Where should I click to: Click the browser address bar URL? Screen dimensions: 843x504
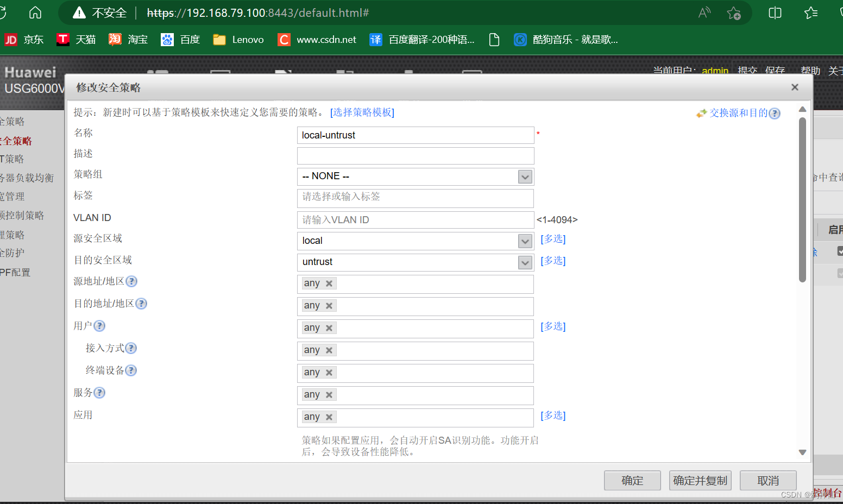coord(258,12)
